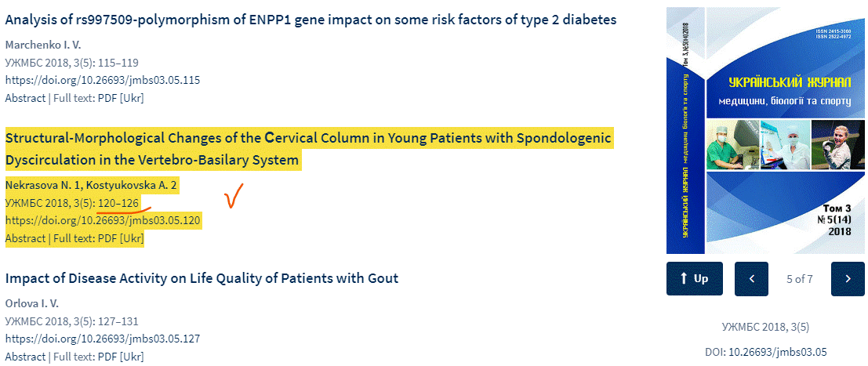Go to previous article with left chevron
Viewport: 868px width, 366px height.
coord(751,278)
